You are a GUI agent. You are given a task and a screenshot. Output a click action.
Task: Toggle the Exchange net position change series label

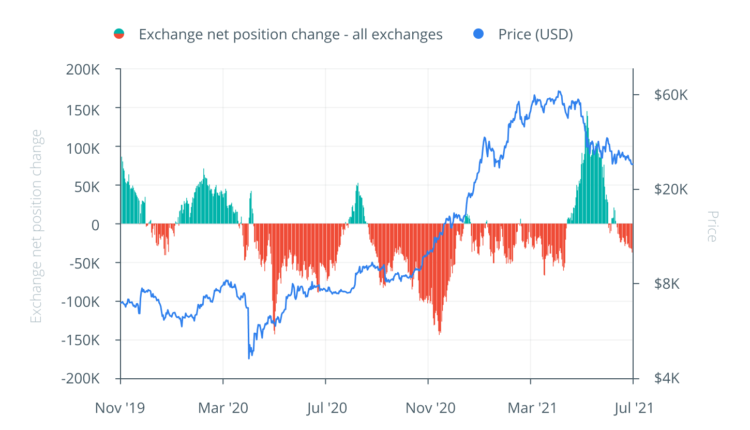pyautogui.click(x=289, y=34)
